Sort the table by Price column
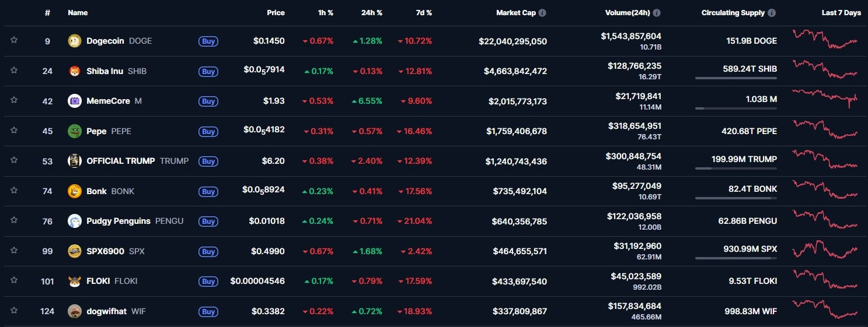 [x=276, y=13]
